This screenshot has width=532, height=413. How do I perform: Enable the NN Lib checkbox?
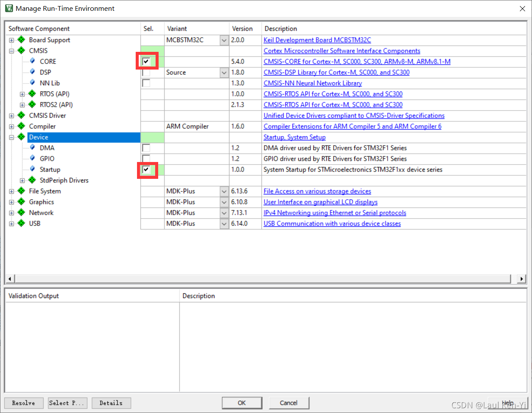tap(147, 83)
